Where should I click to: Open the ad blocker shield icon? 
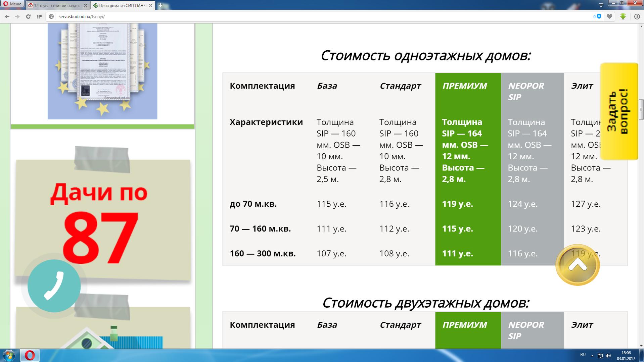[599, 16]
